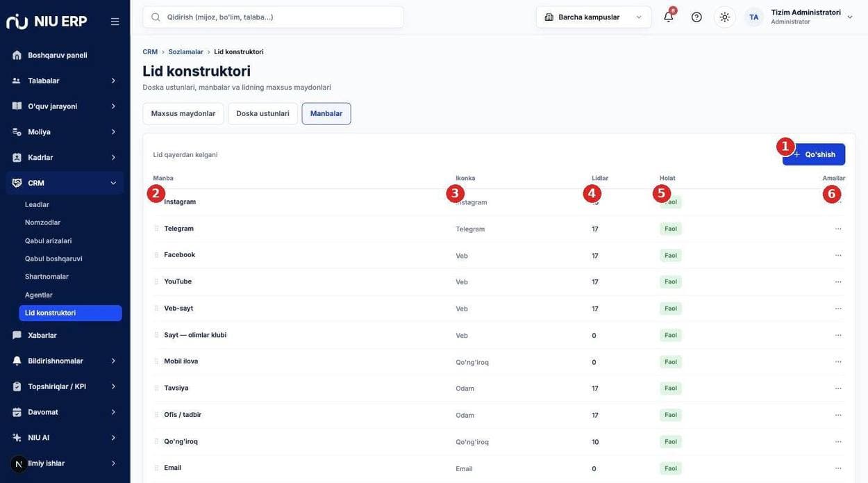
Task: Expand the Kadrlar sidebar section
Action: coord(65,158)
